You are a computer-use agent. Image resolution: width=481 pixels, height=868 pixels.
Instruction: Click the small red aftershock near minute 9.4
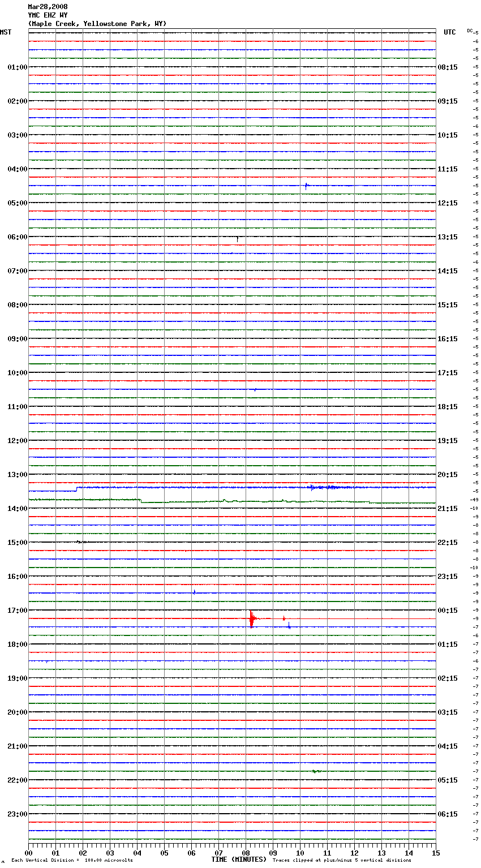pos(284,618)
